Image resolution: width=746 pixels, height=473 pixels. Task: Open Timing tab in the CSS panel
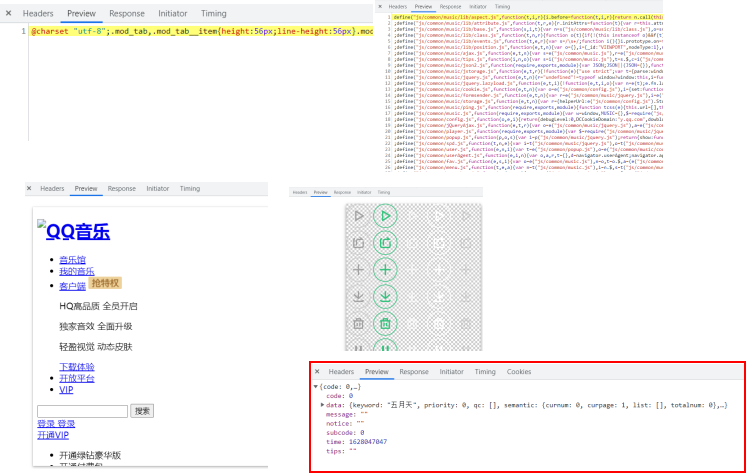(214, 13)
